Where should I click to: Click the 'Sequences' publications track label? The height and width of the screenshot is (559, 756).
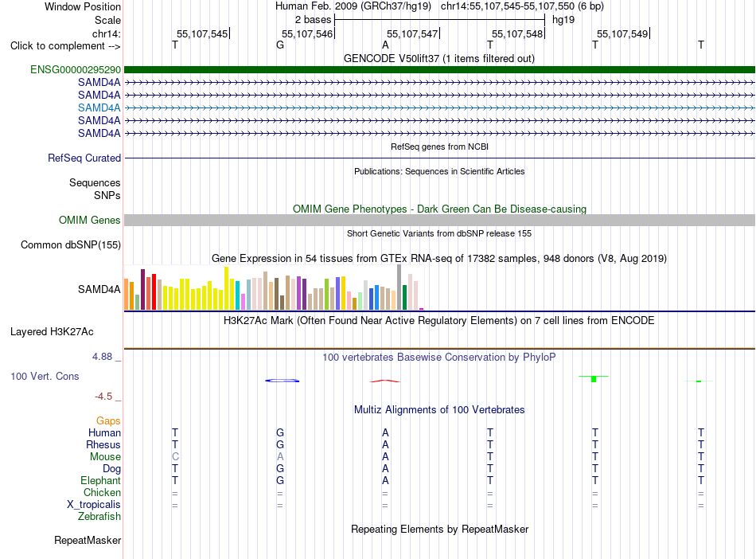95,182
